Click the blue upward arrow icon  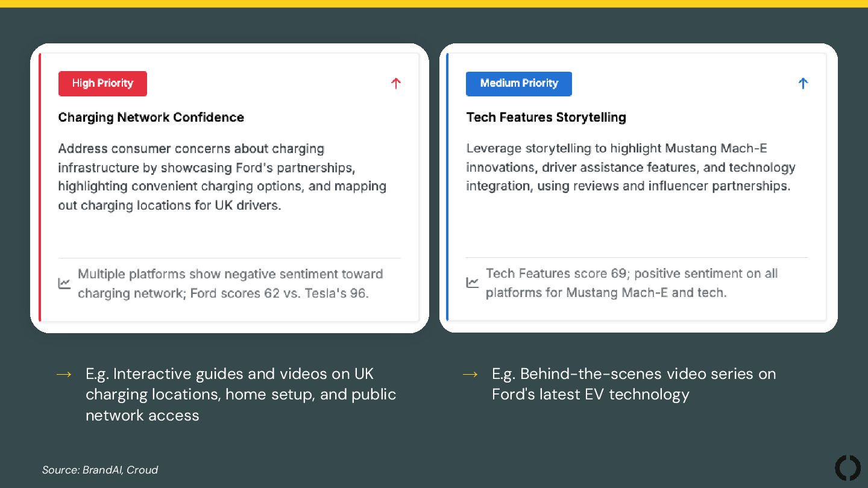[x=803, y=83]
